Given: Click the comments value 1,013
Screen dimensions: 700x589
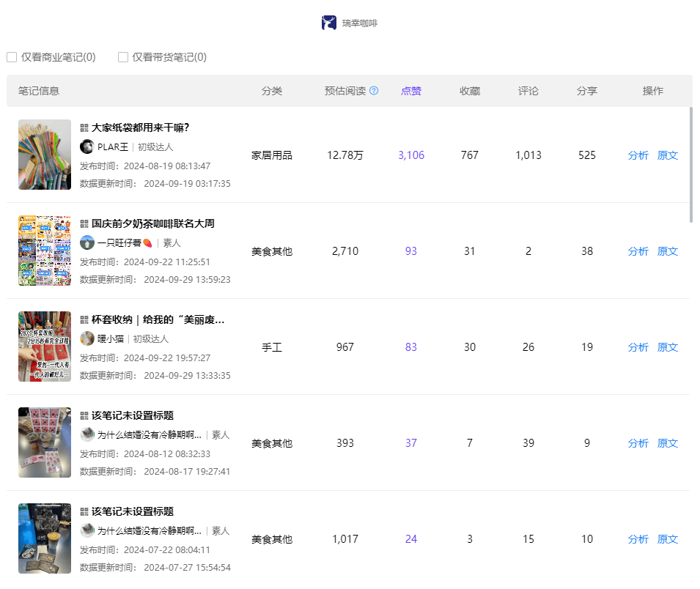Looking at the screenshot, I should click(x=528, y=155).
